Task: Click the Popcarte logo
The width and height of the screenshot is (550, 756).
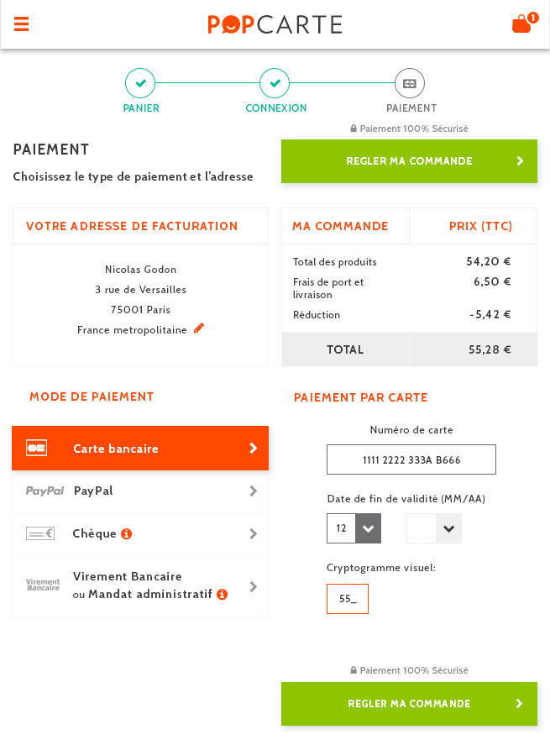Action: coord(275,24)
